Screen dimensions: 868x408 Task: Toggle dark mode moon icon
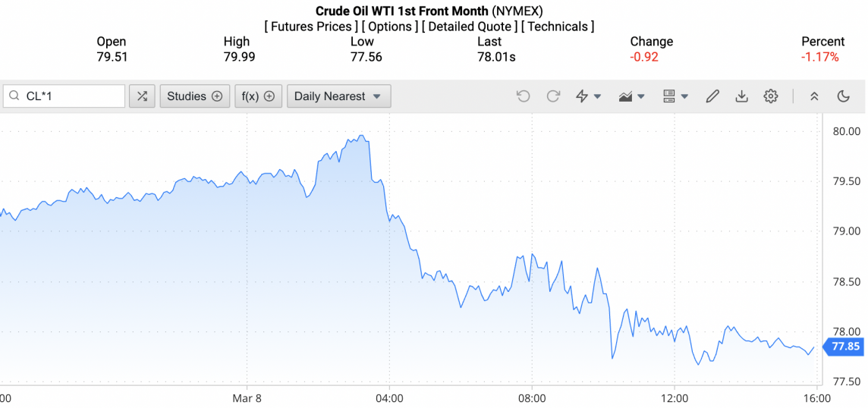(843, 96)
